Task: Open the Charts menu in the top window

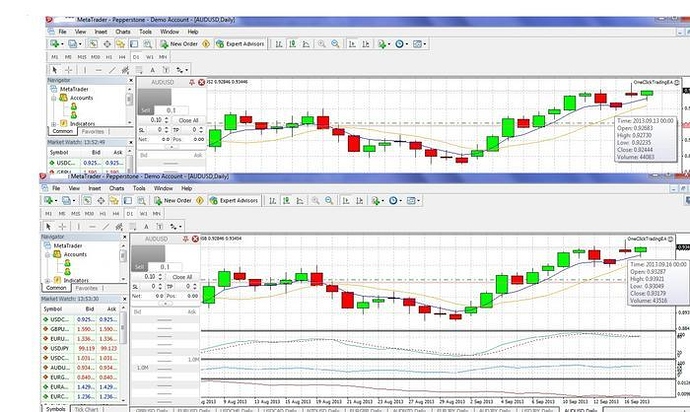Action: (x=123, y=32)
